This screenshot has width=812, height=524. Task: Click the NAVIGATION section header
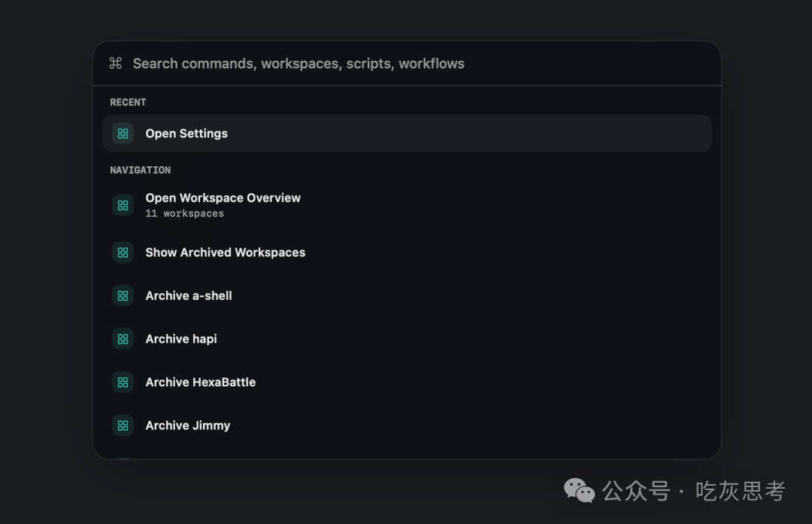[140, 170]
